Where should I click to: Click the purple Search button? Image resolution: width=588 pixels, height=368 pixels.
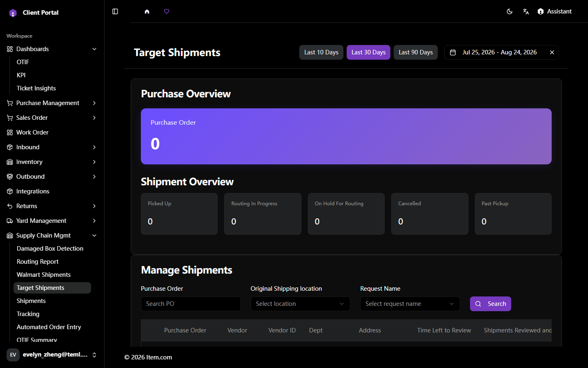490,304
